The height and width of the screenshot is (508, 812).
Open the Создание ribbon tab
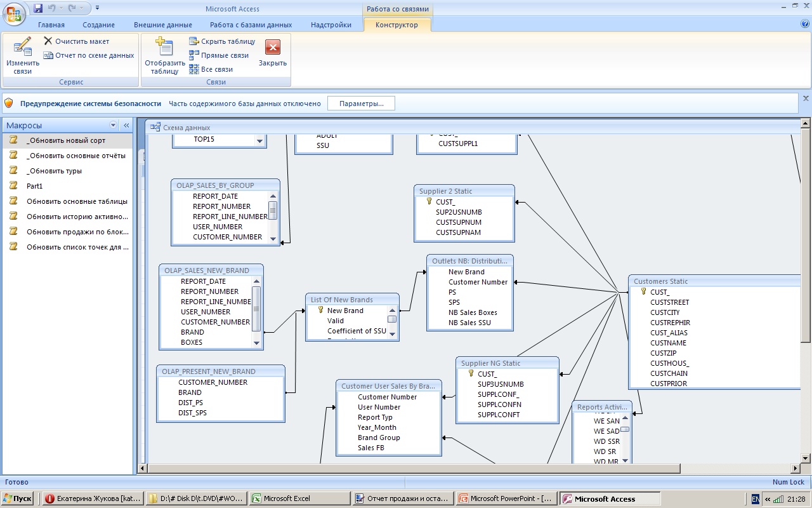pos(98,25)
